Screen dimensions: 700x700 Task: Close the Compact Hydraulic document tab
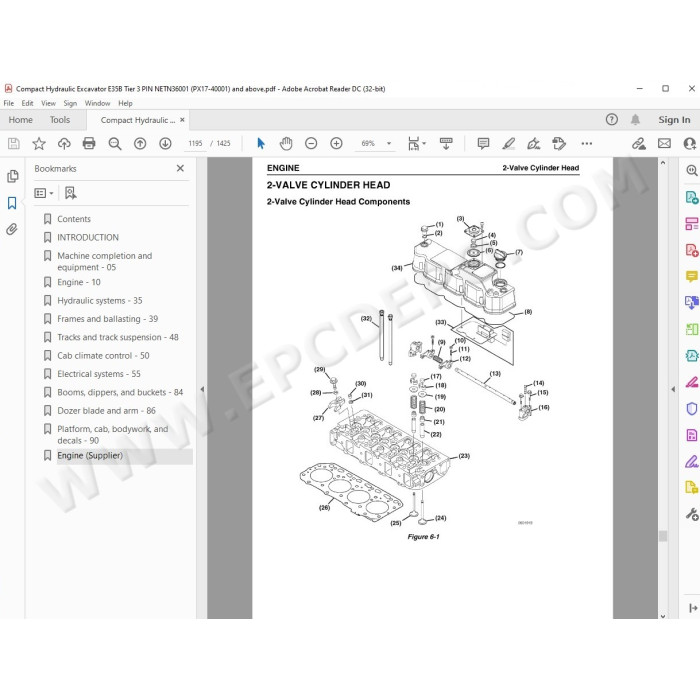pyautogui.click(x=182, y=120)
